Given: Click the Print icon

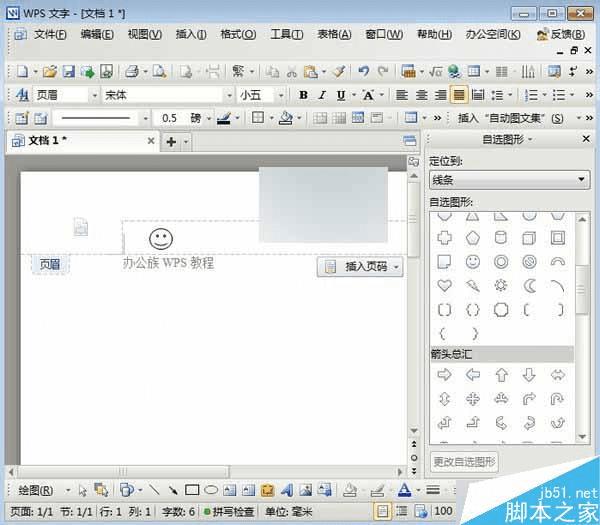Looking at the screenshot, I should (132, 72).
